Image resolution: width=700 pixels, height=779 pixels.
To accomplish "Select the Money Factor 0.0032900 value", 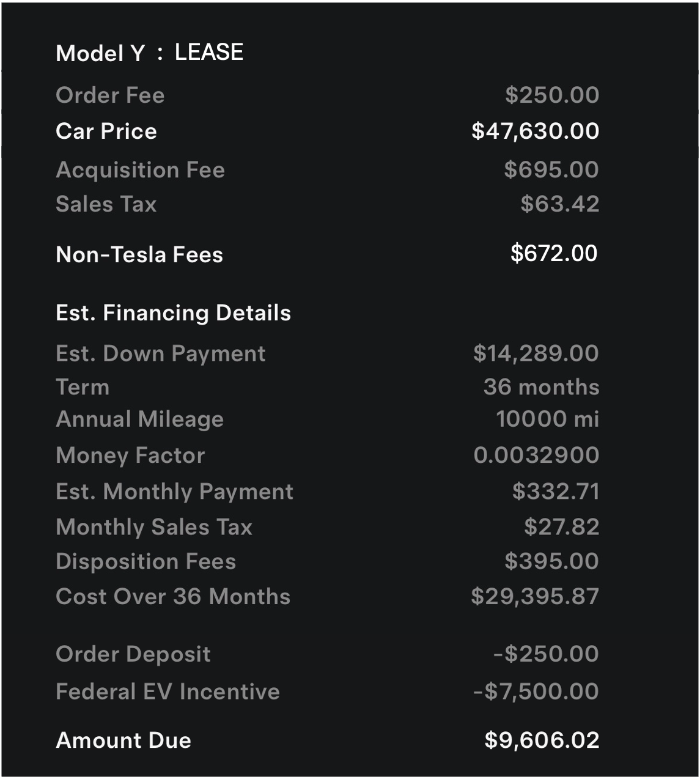I will [536, 456].
